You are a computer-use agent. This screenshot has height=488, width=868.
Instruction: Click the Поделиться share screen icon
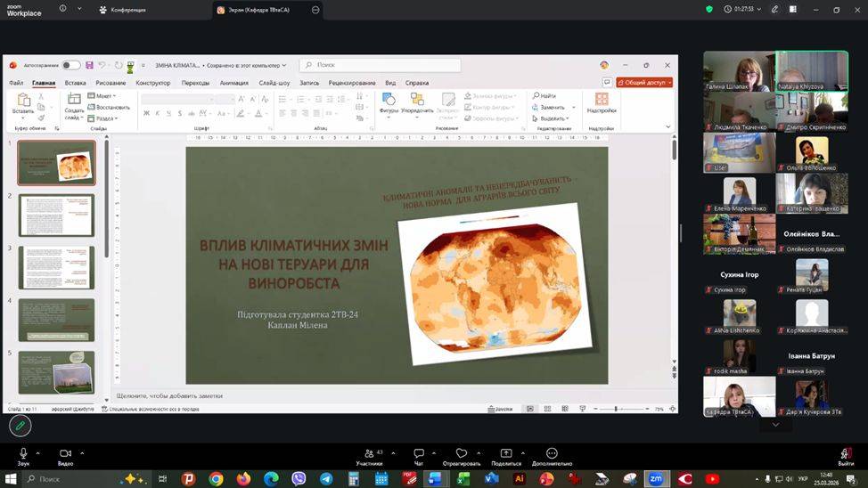click(x=505, y=453)
